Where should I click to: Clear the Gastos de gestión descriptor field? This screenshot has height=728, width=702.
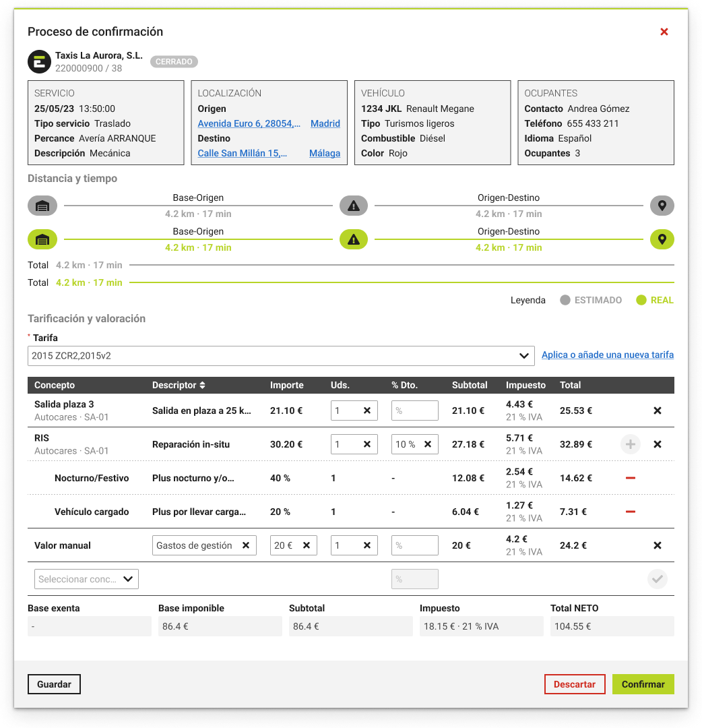[246, 545]
